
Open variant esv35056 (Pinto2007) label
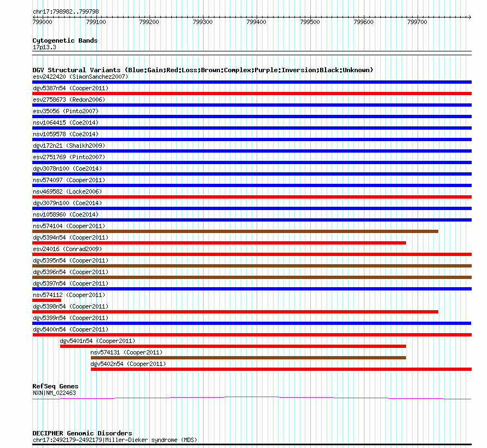[66, 111]
